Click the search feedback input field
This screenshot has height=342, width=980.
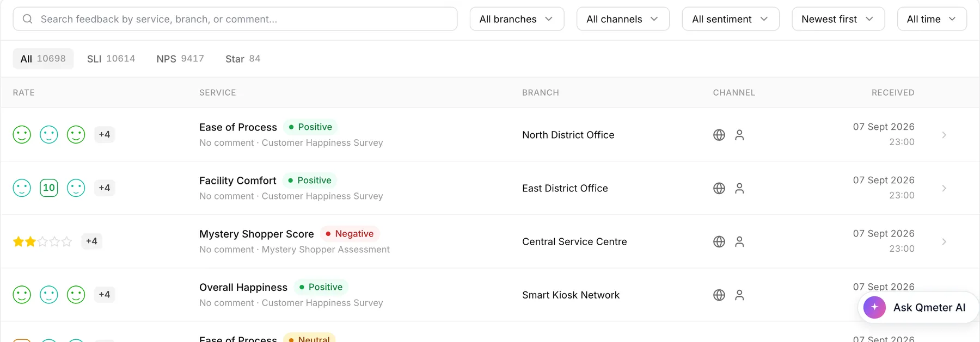click(235, 19)
